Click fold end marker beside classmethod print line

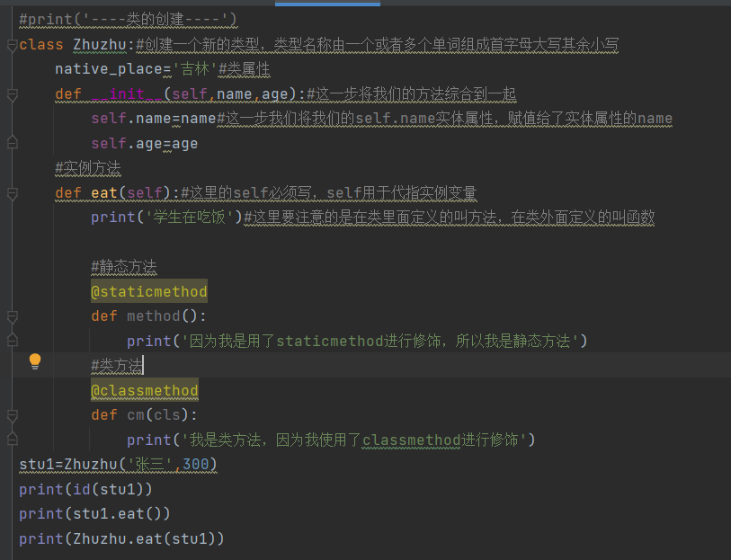[x=13, y=439]
